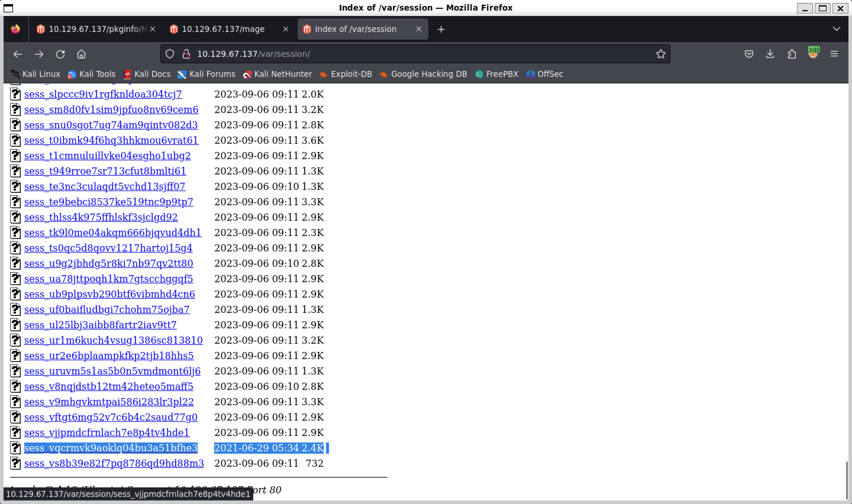Go back to previous page
Image resolution: width=852 pixels, height=504 pixels.
pos(18,54)
